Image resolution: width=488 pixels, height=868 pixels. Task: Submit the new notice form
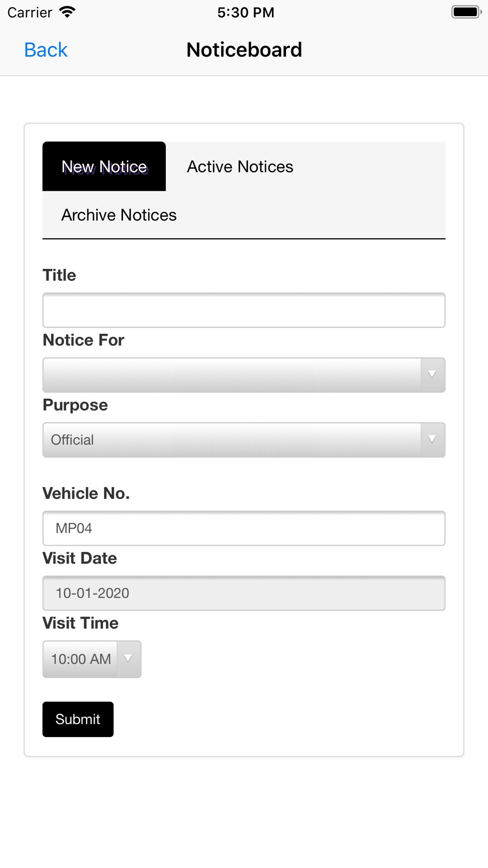[78, 719]
